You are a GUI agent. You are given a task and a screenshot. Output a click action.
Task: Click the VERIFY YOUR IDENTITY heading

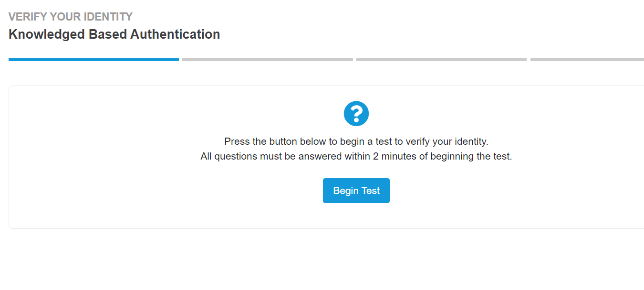(x=70, y=16)
